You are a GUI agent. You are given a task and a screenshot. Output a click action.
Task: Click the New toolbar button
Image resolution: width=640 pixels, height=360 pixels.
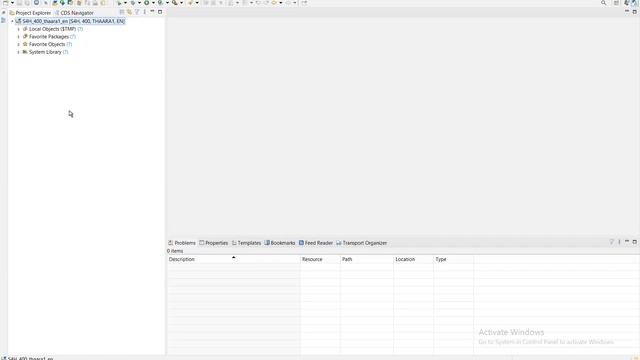(5, 3)
